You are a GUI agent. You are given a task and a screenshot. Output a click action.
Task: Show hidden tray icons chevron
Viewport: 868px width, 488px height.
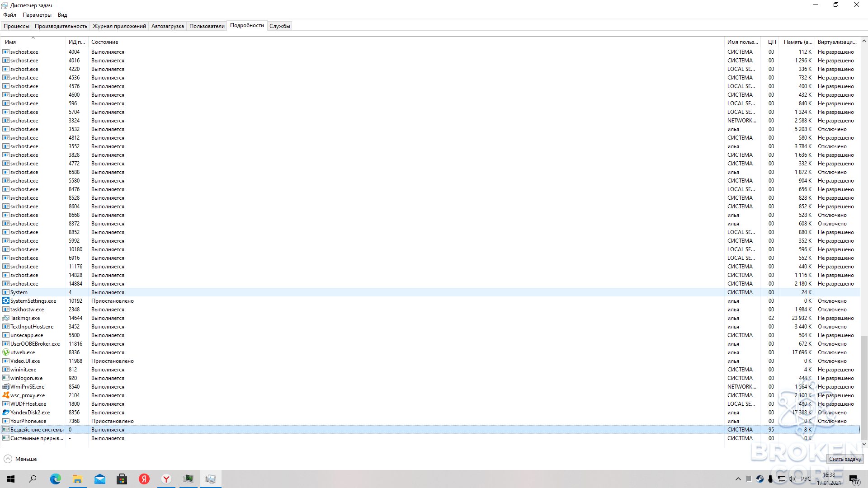[x=738, y=479]
